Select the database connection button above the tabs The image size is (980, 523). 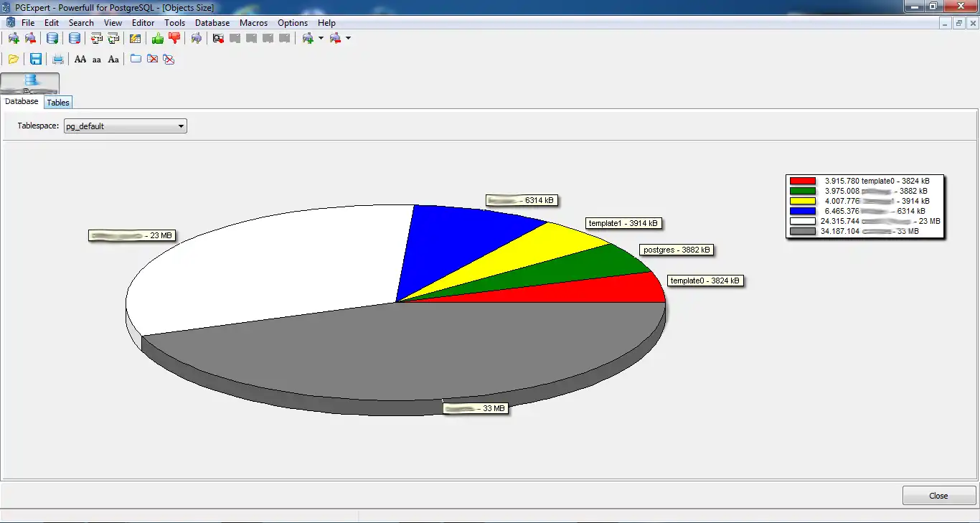tap(30, 83)
